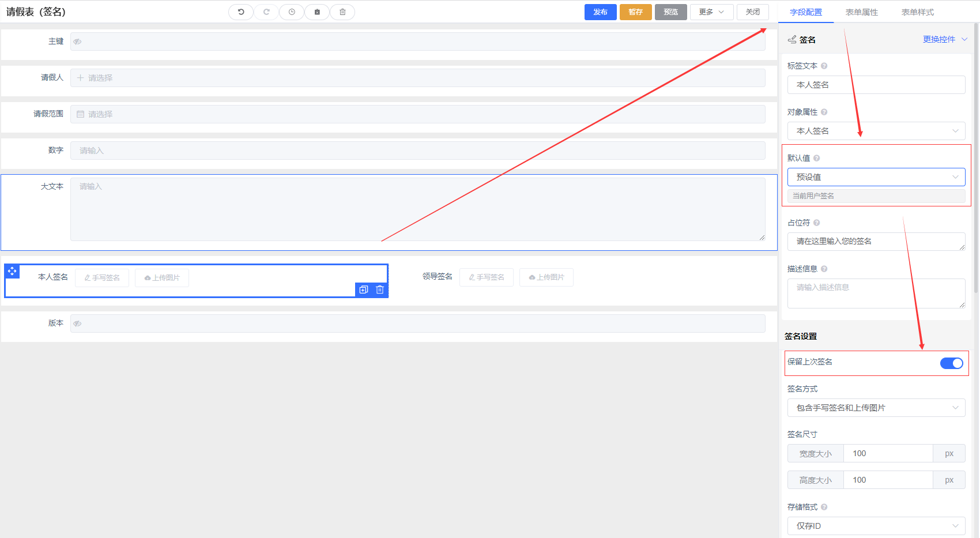980x538 pixels.
Task: Open the 默认值 预设值 dropdown
Action: pyautogui.click(x=876, y=177)
